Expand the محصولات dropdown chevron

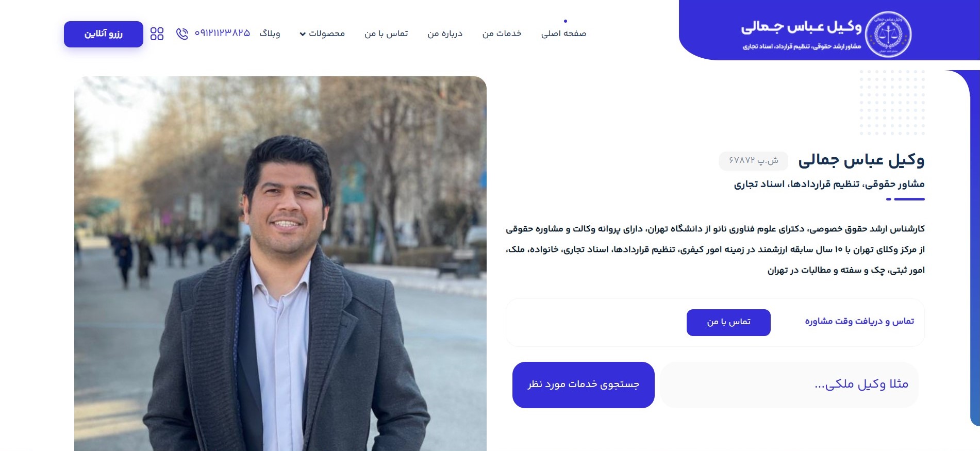303,35
